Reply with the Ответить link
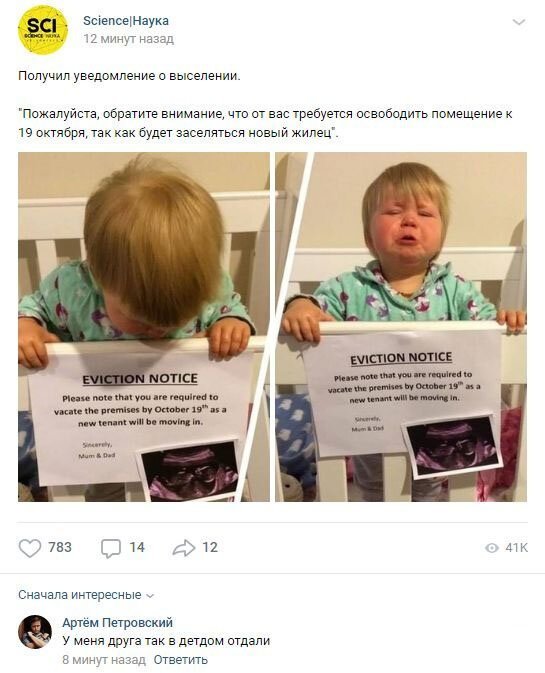This screenshot has width=545, height=673. point(181,660)
